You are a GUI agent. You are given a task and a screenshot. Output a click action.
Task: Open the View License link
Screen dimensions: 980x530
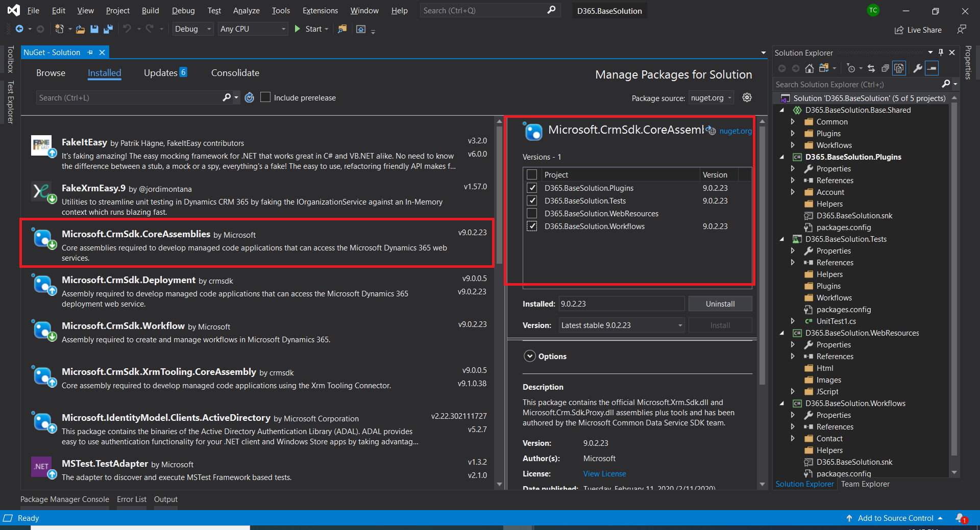(x=604, y=473)
